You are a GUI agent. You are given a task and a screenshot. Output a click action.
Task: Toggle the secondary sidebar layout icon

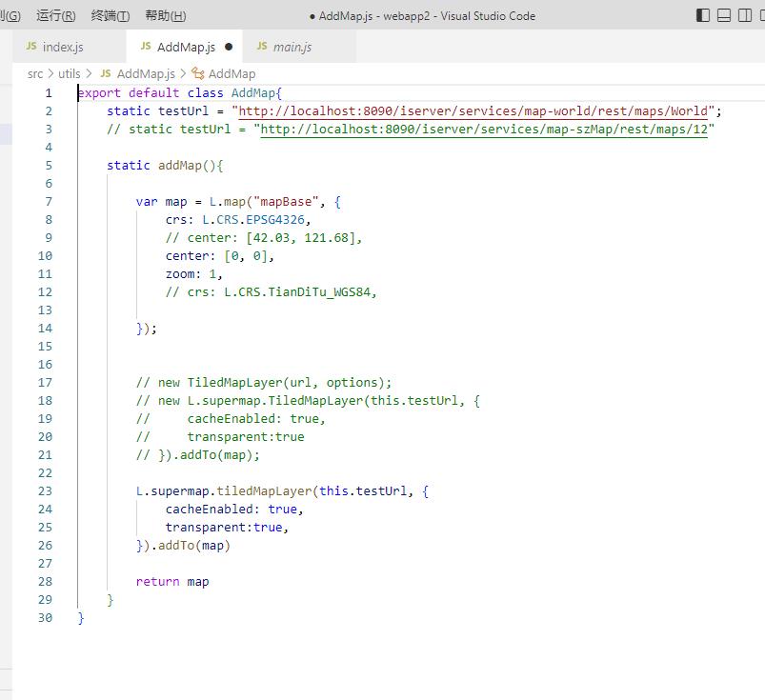click(745, 15)
